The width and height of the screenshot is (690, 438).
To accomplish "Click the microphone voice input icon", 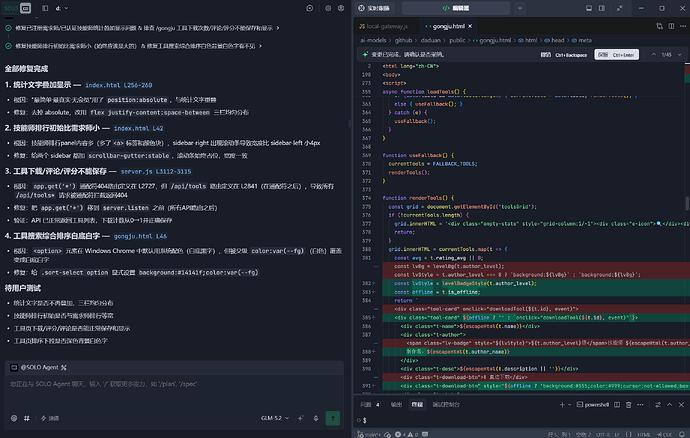I will pyautogui.click(x=316, y=418).
